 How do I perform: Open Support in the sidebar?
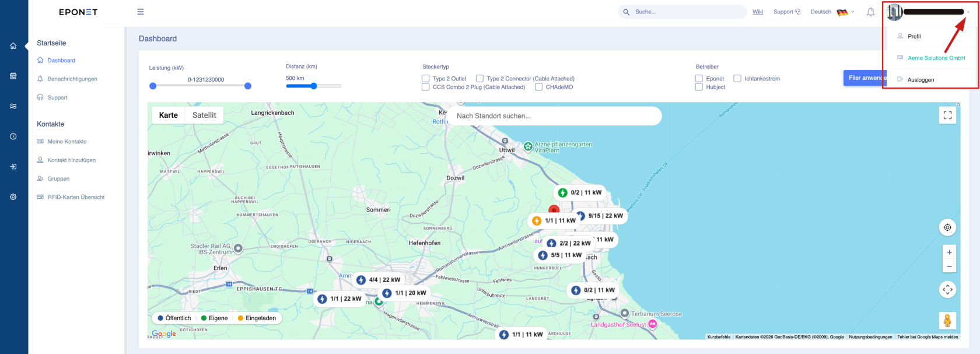(57, 97)
